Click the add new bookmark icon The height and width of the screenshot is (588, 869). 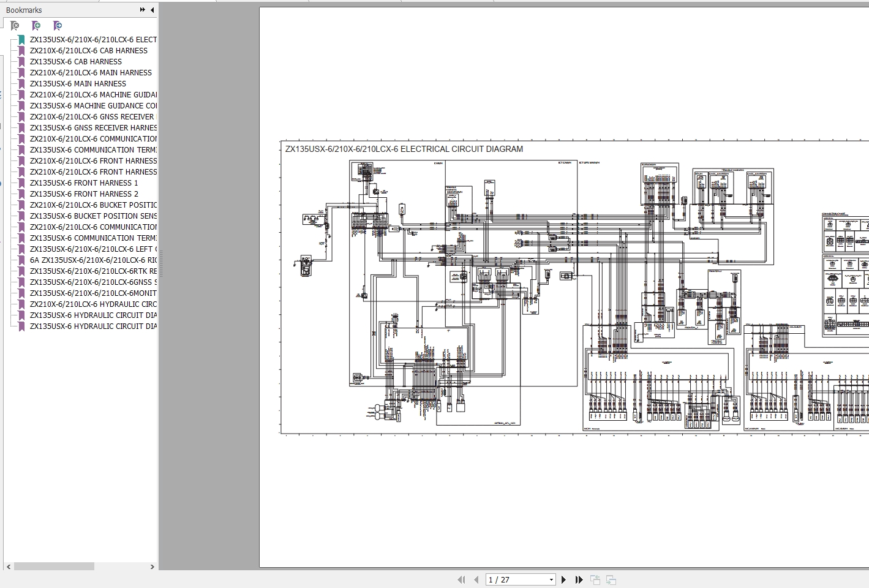pos(36,26)
